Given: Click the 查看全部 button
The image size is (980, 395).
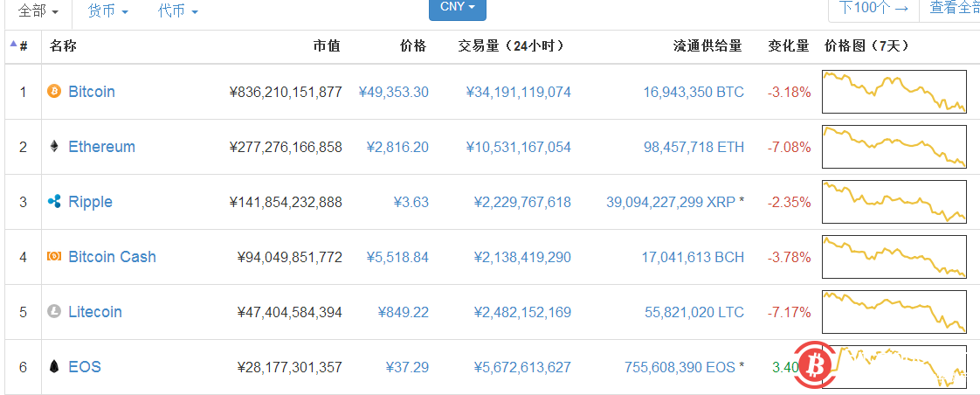Looking at the screenshot, I should [x=954, y=9].
